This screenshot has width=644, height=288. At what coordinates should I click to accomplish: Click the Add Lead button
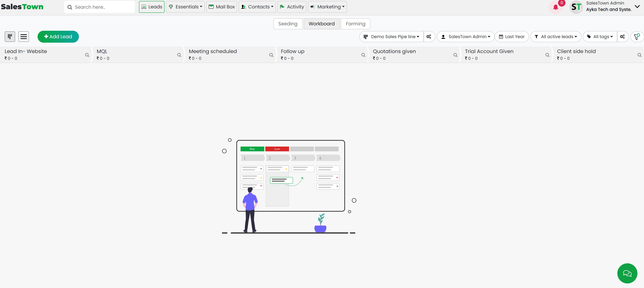coord(58,37)
